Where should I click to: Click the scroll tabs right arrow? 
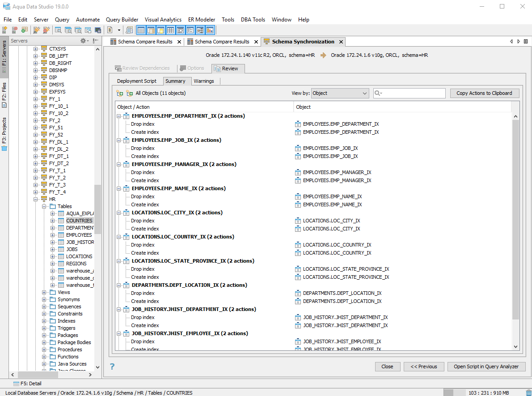[x=519, y=42]
